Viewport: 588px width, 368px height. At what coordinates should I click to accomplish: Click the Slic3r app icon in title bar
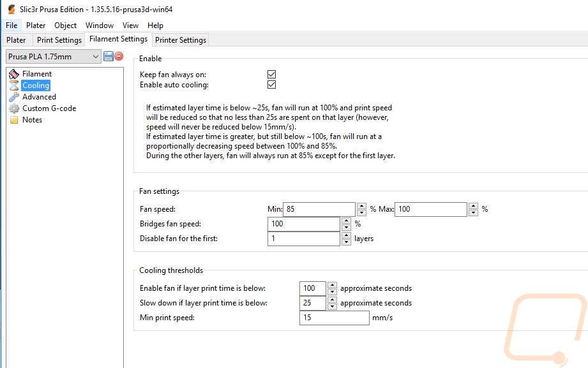(x=11, y=9)
